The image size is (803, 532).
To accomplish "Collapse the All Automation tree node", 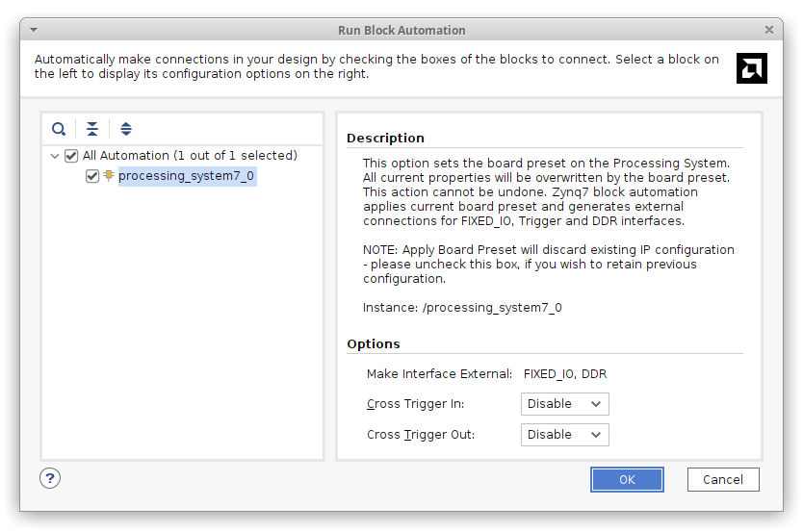I will (x=54, y=156).
